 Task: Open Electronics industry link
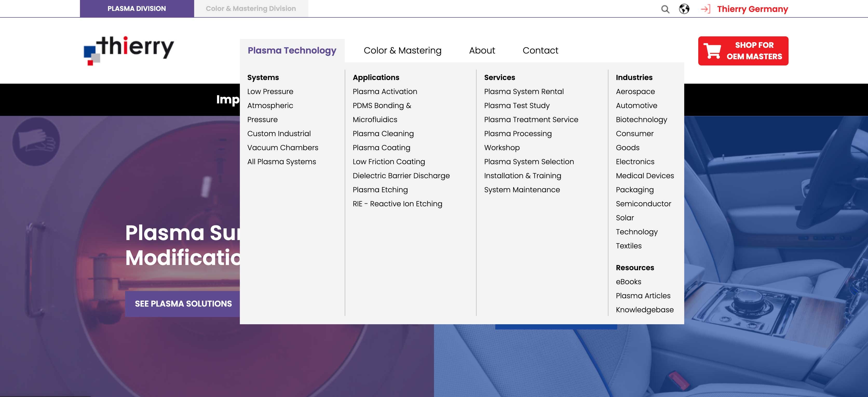tap(635, 162)
